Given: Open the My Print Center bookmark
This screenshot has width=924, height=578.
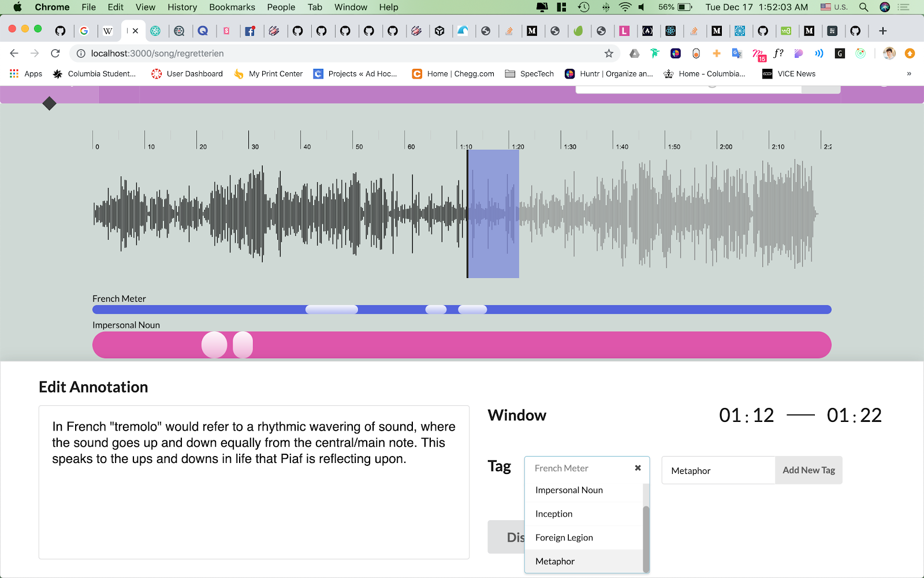Looking at the screenshot, I should tap(269, 73).
